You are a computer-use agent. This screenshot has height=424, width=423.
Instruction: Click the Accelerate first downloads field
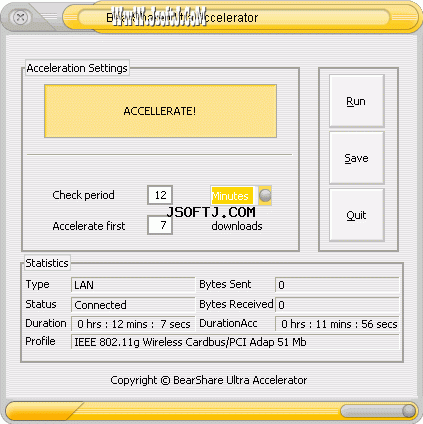[x=160, y=225]
